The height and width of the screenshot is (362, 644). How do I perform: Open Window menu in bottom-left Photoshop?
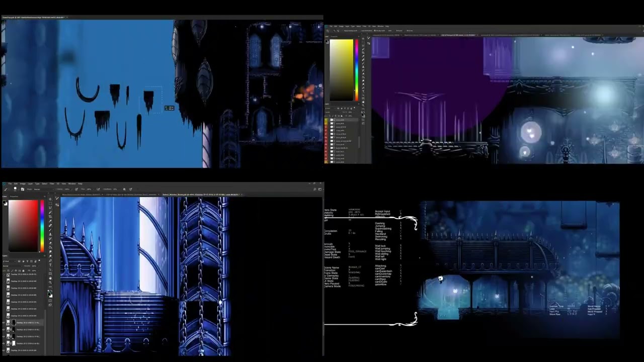[72, 184]
